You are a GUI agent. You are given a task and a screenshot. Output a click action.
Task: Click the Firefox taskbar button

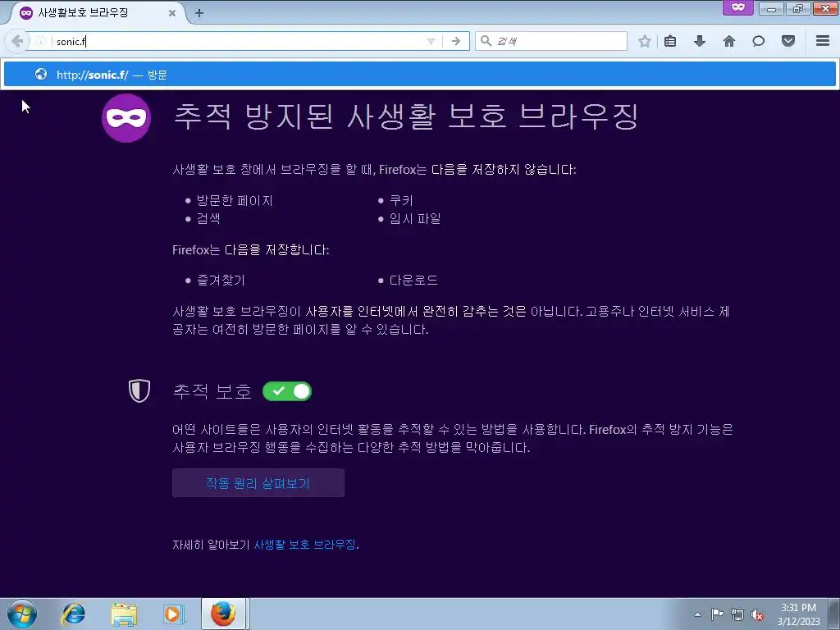pyautogui.click(x=223, y=614)
